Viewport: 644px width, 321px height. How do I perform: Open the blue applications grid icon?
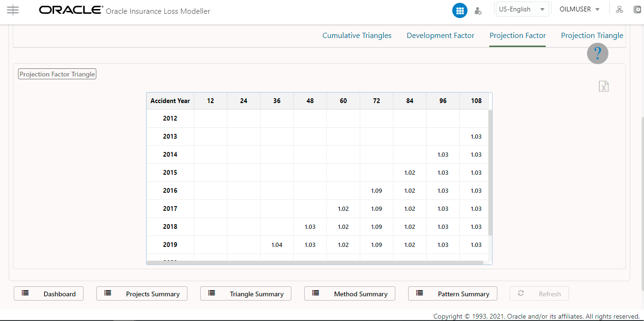(x=459, y=10)
